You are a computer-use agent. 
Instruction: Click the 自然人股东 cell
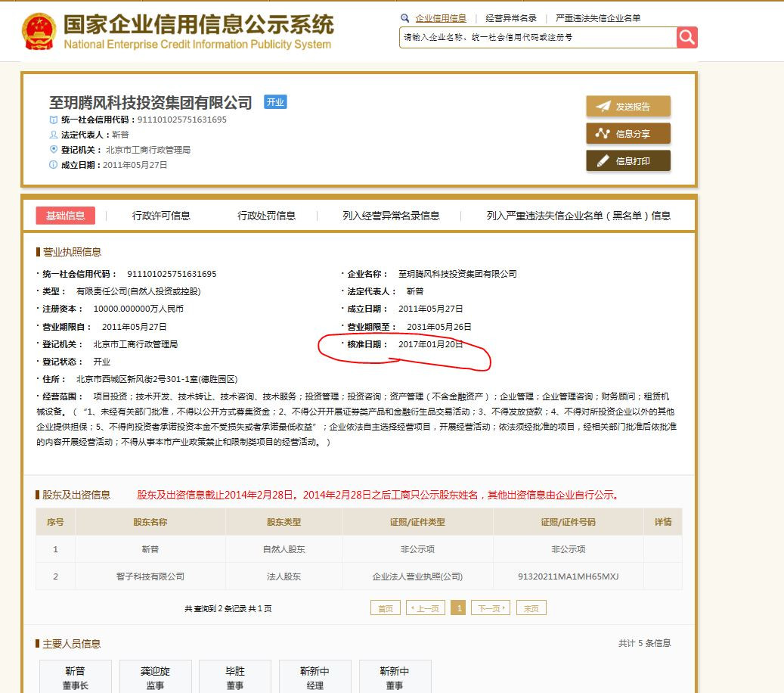coord(284,549)
